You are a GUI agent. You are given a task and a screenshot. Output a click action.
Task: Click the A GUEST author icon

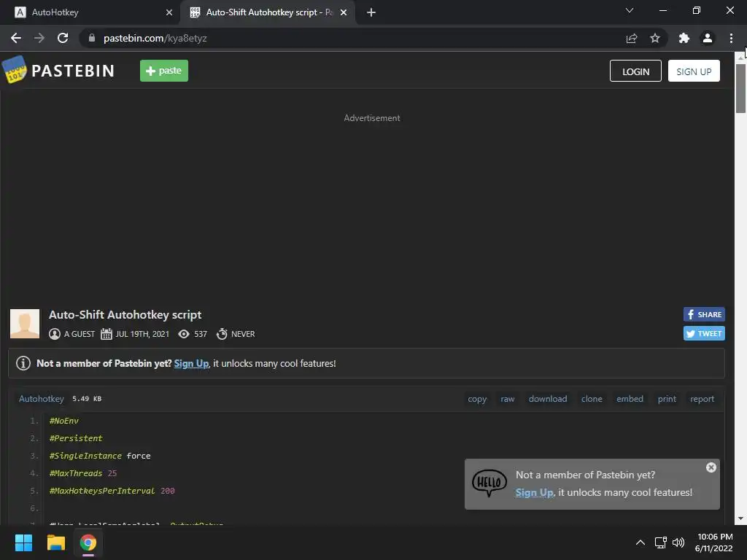pyautogui.click(x=55, y=334)
